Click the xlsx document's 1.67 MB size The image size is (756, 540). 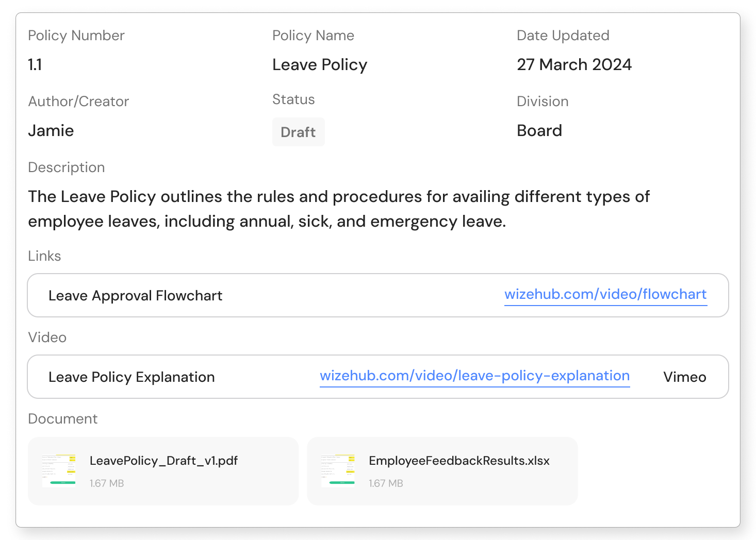(386, 483)
